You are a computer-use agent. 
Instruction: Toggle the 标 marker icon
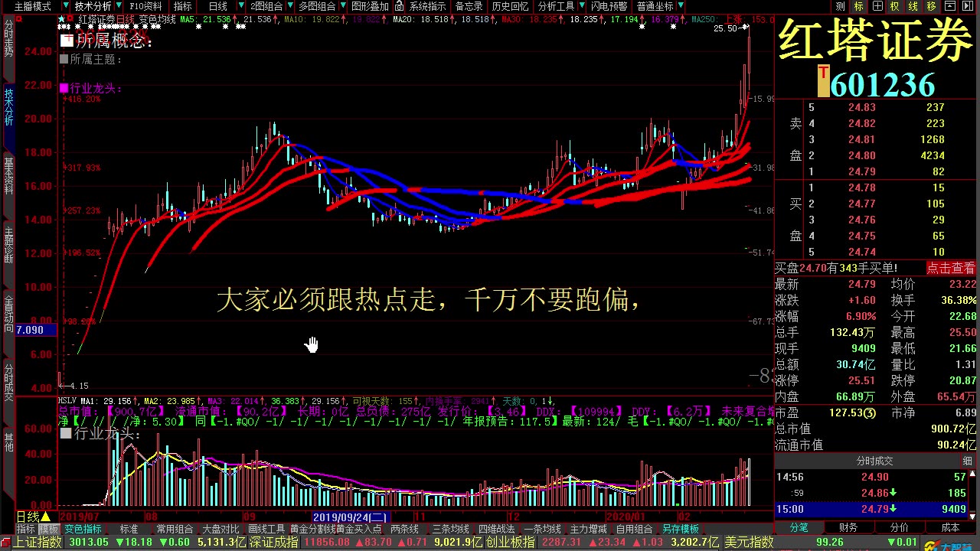859,6
